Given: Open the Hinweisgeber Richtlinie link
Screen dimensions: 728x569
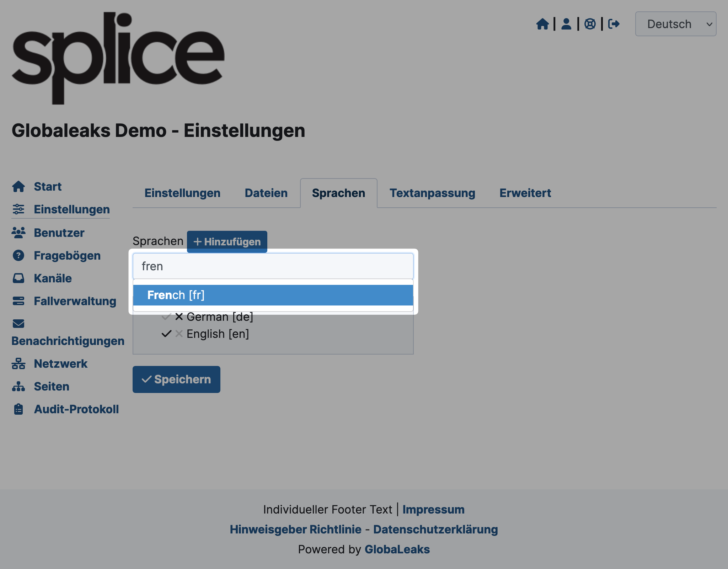Looking at the screenshot, I should click(x=295, y=529).
